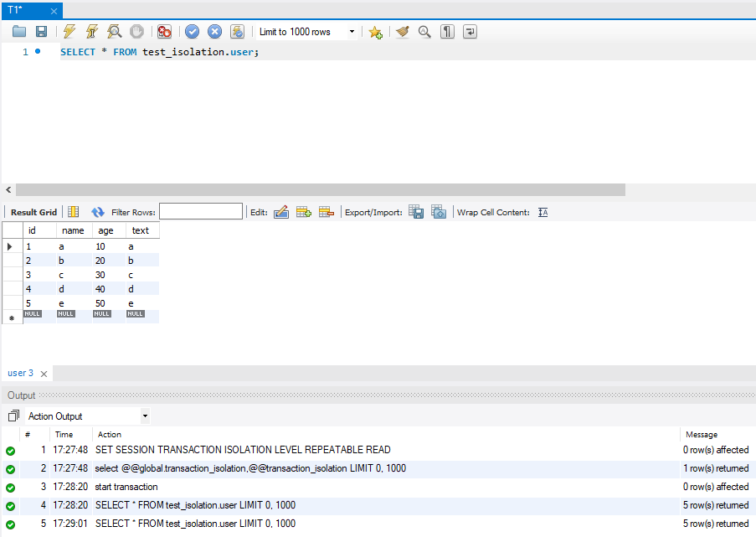Edit the current row pencil icon
Viewport: 756px width, 537px height.
(281, 212)
